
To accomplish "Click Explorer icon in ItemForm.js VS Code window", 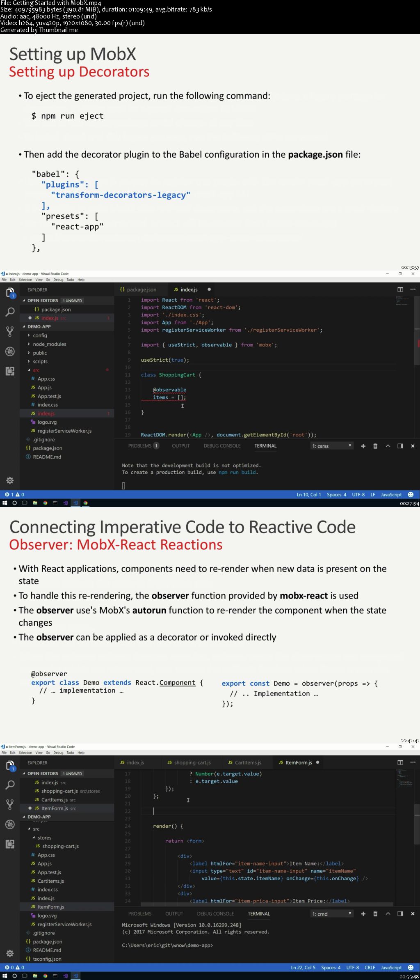I will tap(10, 765).
